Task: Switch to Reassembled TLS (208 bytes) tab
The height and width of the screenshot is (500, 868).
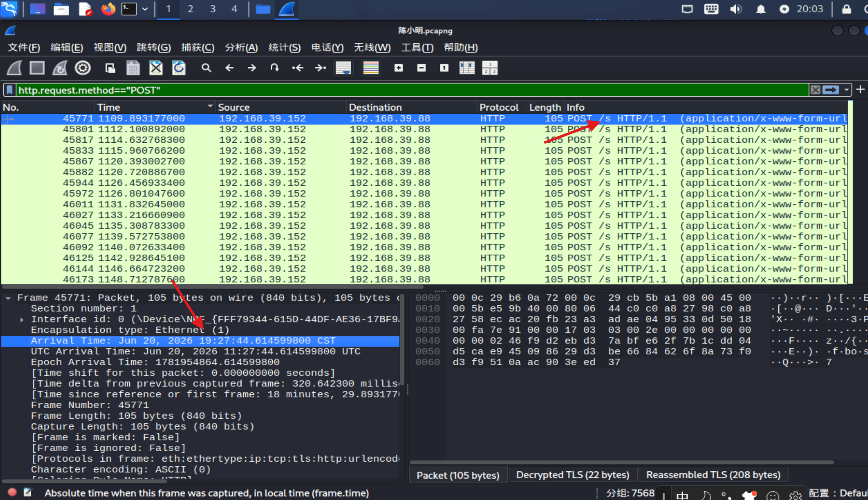Action: click(713, 475)
